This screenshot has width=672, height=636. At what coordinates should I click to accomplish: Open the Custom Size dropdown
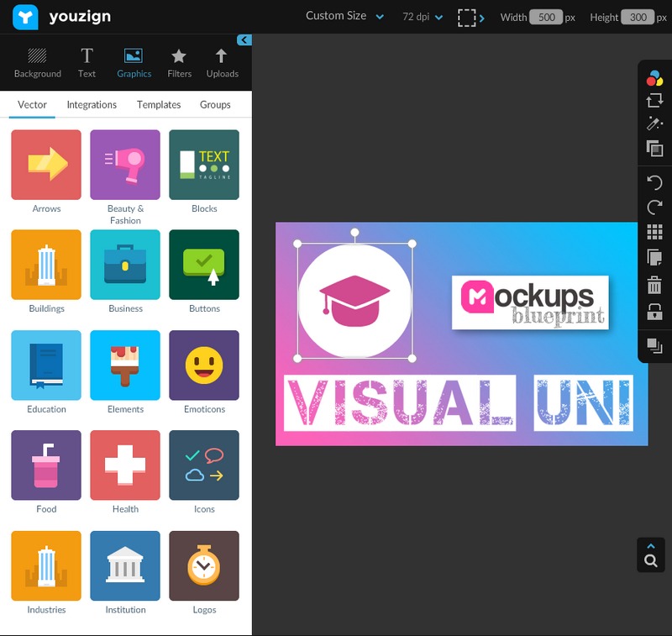pyautogui.click(x=344, y=16)
